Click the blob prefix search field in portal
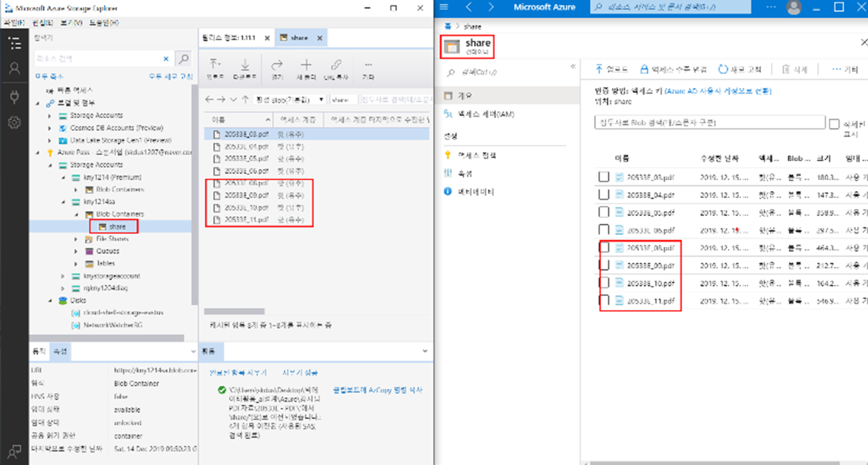This screenshot has width=868, height=465. tap(710, 122)
